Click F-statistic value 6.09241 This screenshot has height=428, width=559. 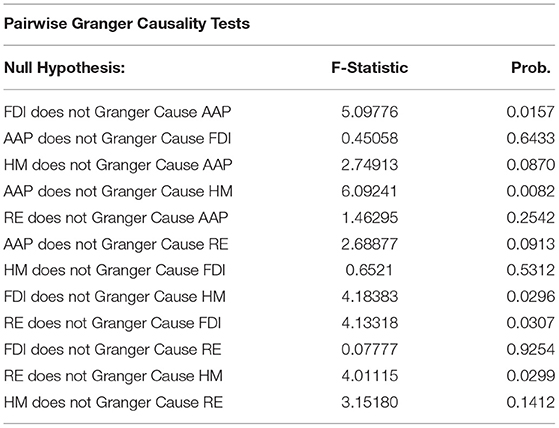(369, 191)
